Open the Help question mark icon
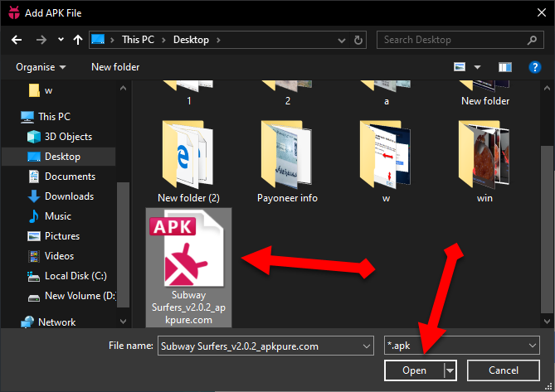Screen dimensions: 555x392 (x=535, y=67)
